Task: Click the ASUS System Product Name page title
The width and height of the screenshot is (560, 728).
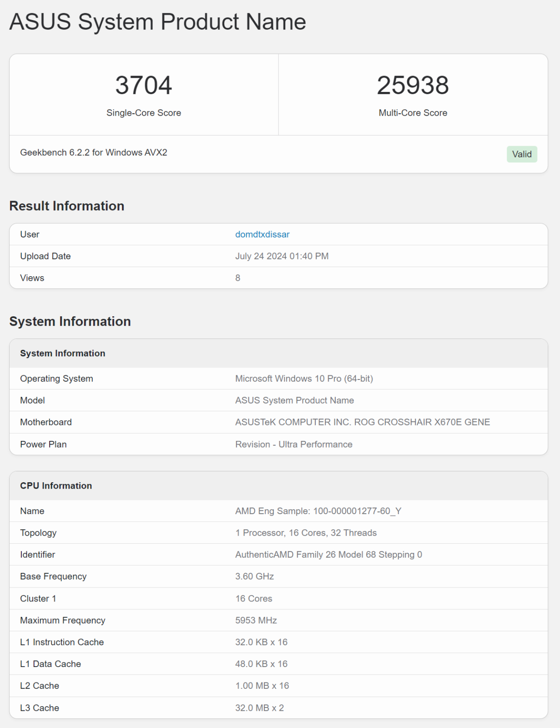Action: (x=157, y=22)
